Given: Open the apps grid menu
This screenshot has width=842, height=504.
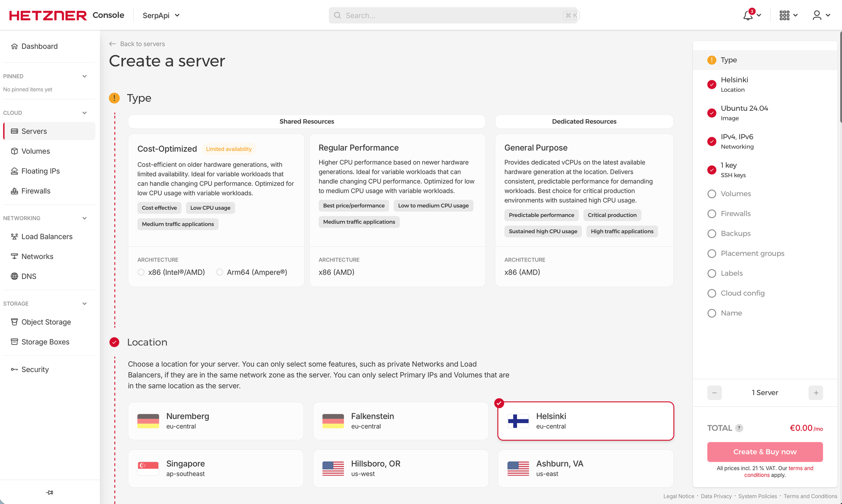Looking at the screenshot, I should 784,16.
